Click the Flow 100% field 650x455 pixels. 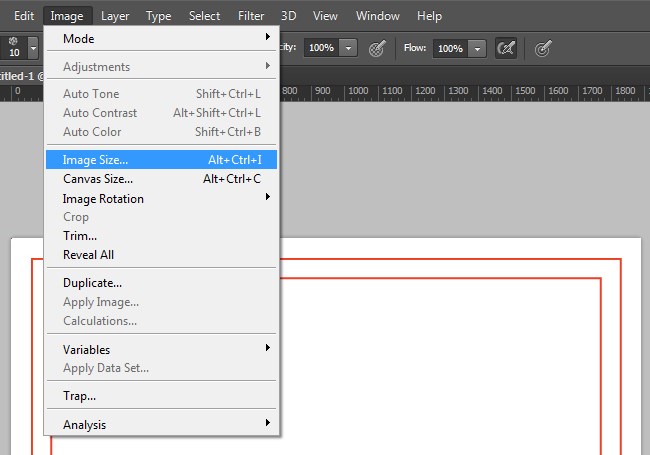(x=450, y=48)
